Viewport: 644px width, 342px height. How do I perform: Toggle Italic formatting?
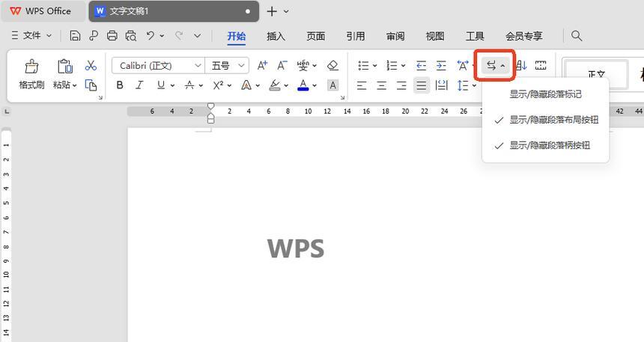coord(139,85)
